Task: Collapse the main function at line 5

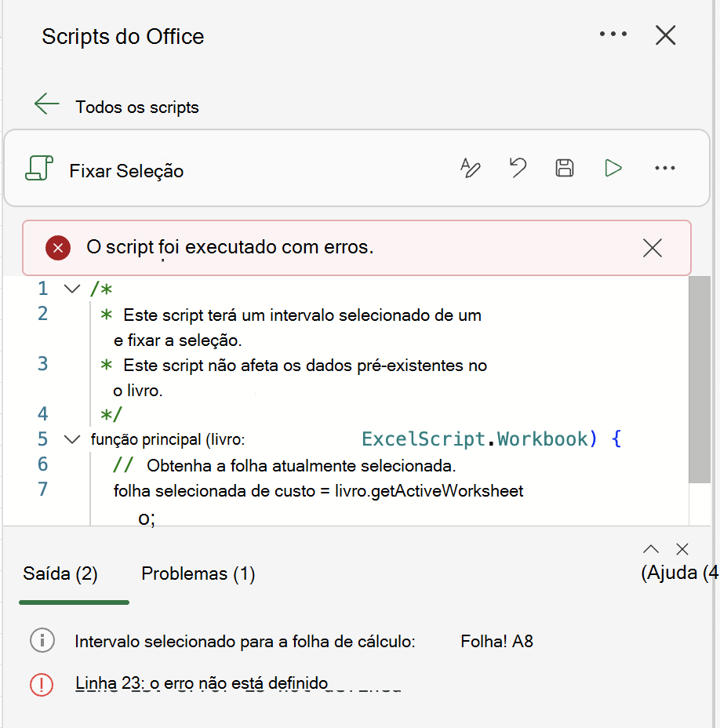Action: click(72, 439)
